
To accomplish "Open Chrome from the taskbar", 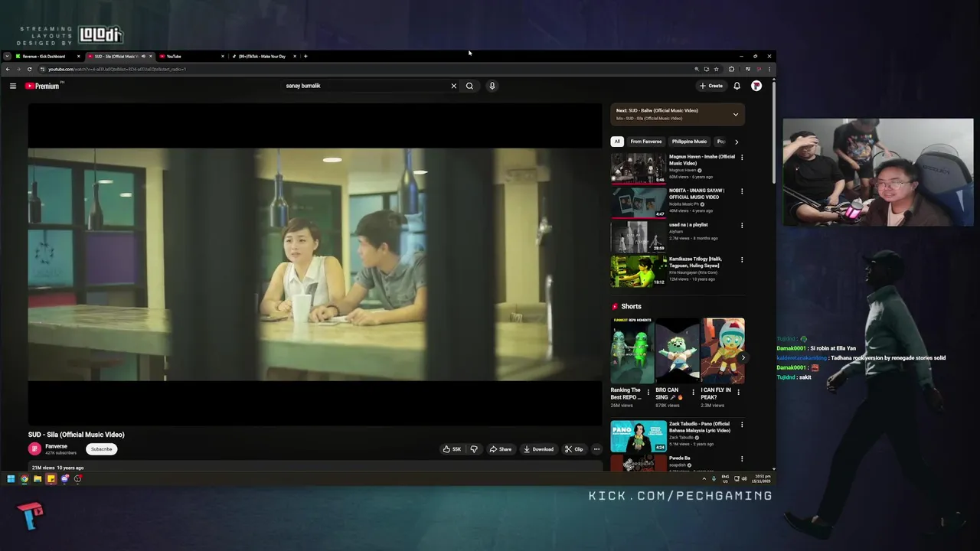I will click(x=24, y=479).
